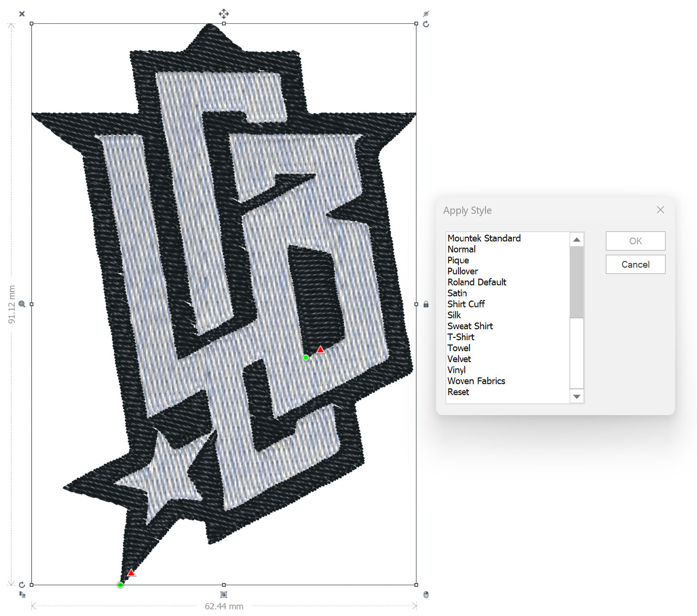697x616 pixels.
Task: Click the red triangle marker inside the letter
Action: [x=321, y=350]
